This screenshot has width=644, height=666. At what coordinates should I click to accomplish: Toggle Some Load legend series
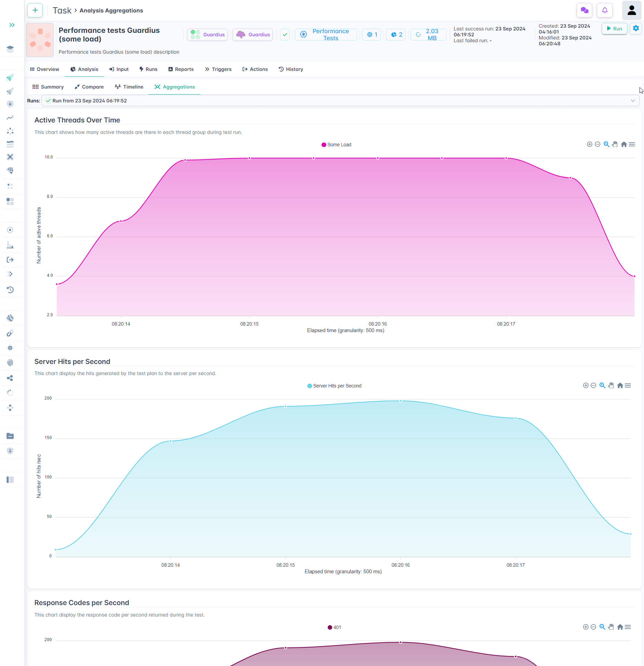336,145
